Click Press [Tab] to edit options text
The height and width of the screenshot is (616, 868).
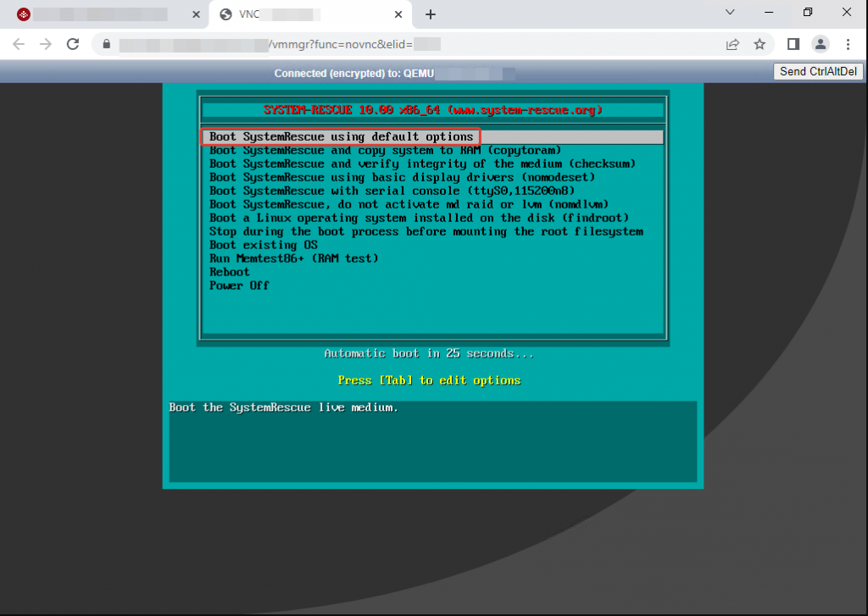pos(429,380)
